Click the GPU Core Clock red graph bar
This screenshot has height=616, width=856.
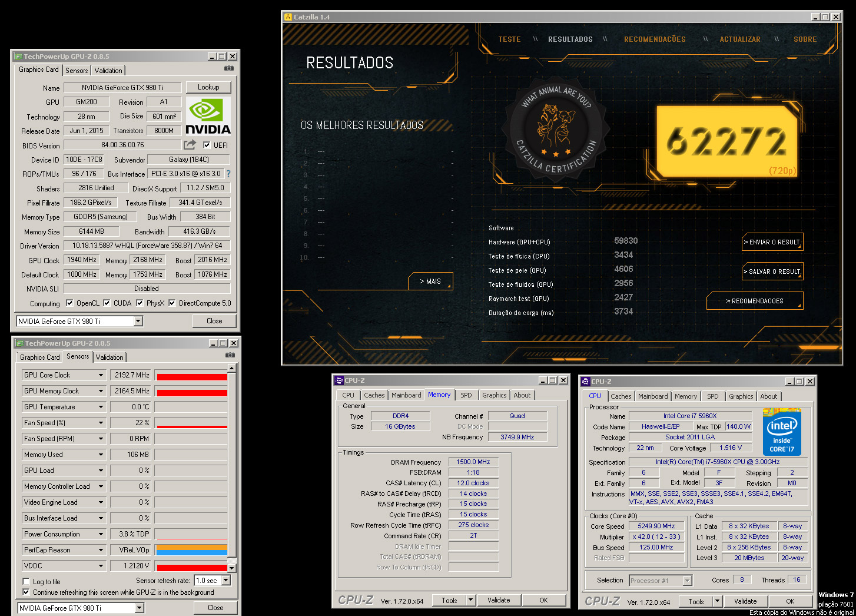pyautogui.click(x=191, y=376)
